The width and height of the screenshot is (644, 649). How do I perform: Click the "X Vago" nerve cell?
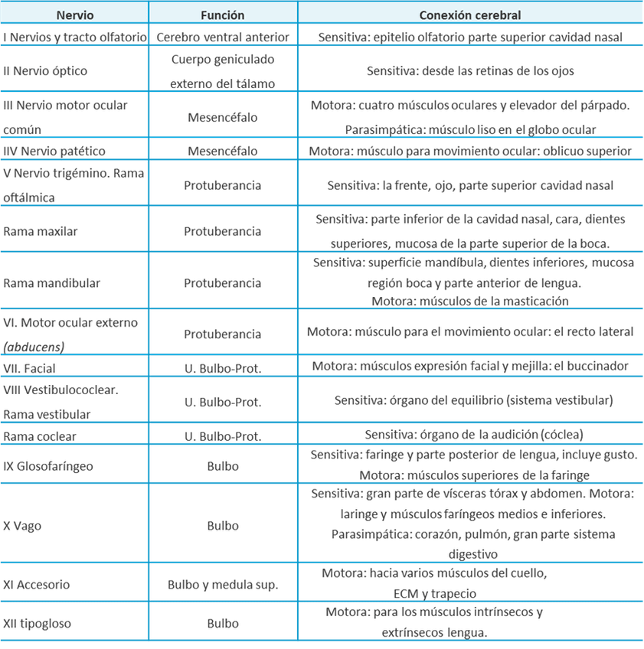(x=25, y=526)
